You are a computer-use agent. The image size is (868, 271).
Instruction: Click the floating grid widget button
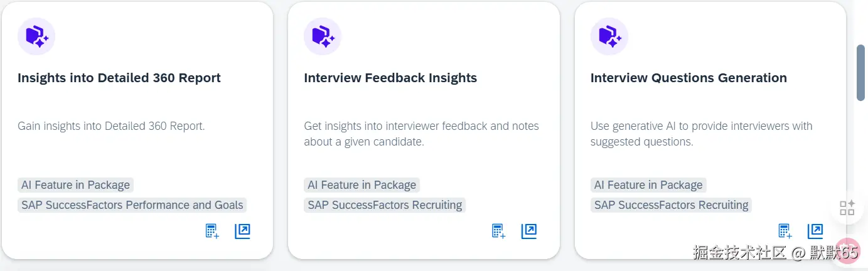[847, 208]
